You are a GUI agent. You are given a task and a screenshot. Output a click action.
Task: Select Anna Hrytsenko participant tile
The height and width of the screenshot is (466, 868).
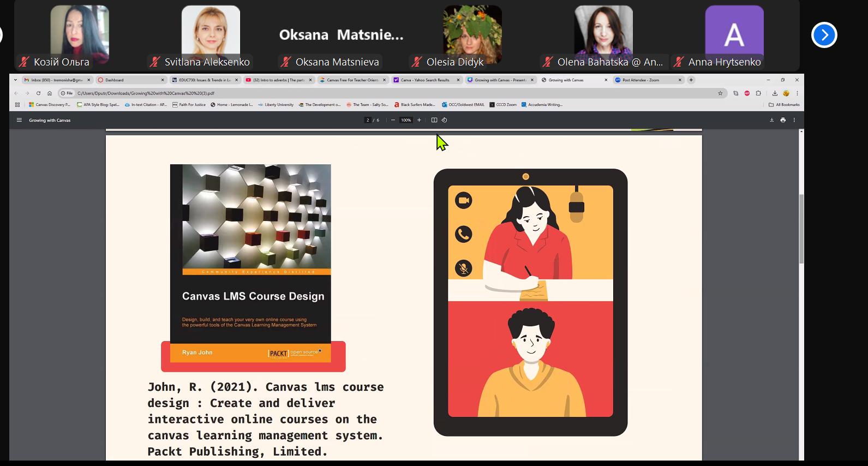coord(734,36)
